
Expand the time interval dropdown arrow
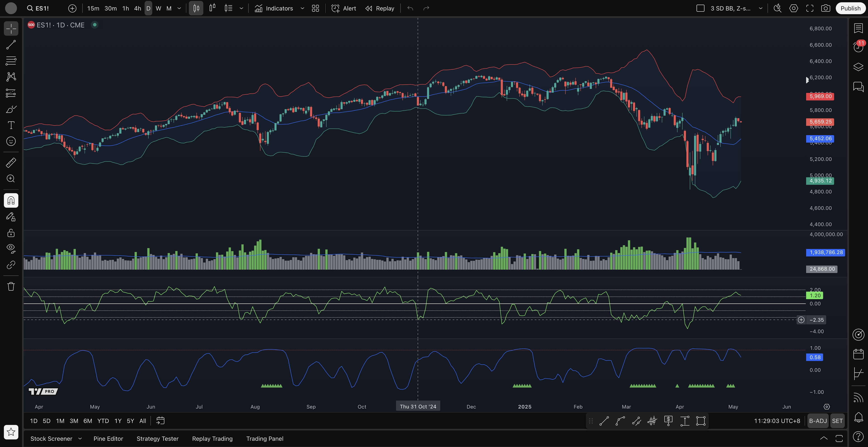179,8
